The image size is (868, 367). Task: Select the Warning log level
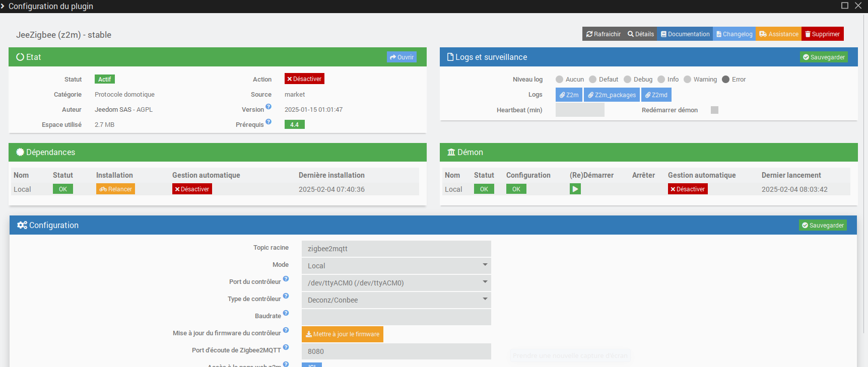pyautogui.click(x=688, y=80)
